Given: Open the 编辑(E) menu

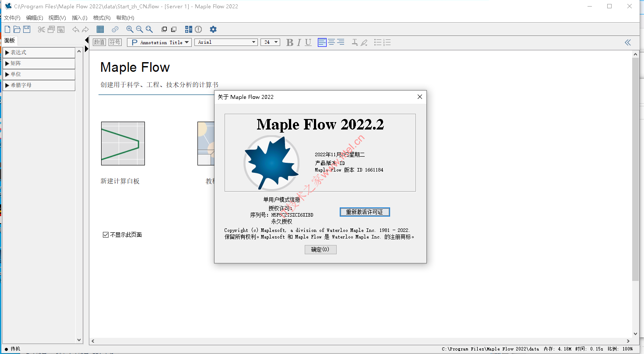Looking at the screenshot, I should 35,18.
